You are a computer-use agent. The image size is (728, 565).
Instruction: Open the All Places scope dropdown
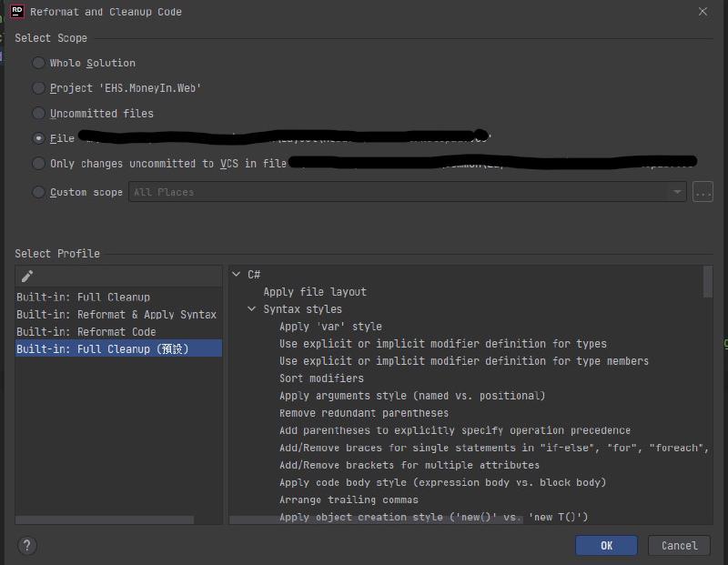pyautogui.click(x=676, y=192)
